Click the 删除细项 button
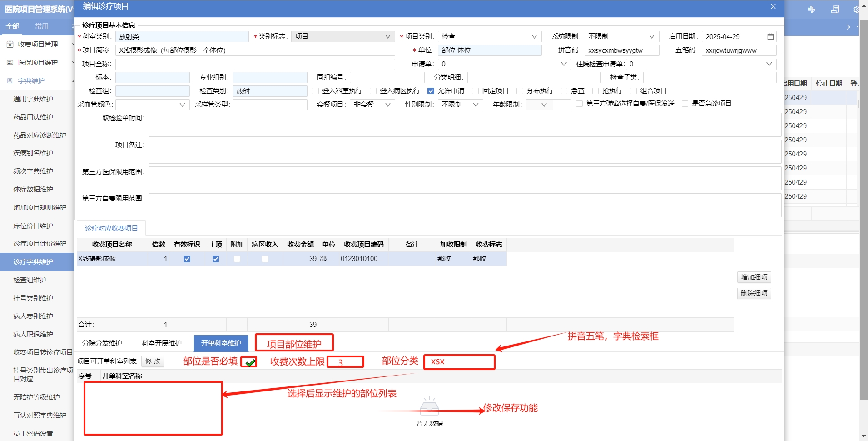 (x=754, y=293)
